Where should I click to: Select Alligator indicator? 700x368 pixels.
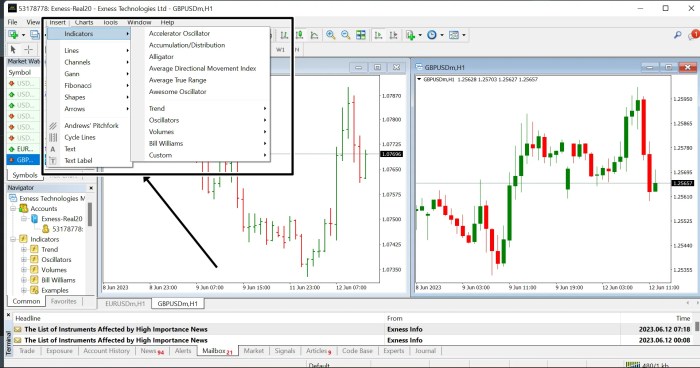(x=161, y=57)
